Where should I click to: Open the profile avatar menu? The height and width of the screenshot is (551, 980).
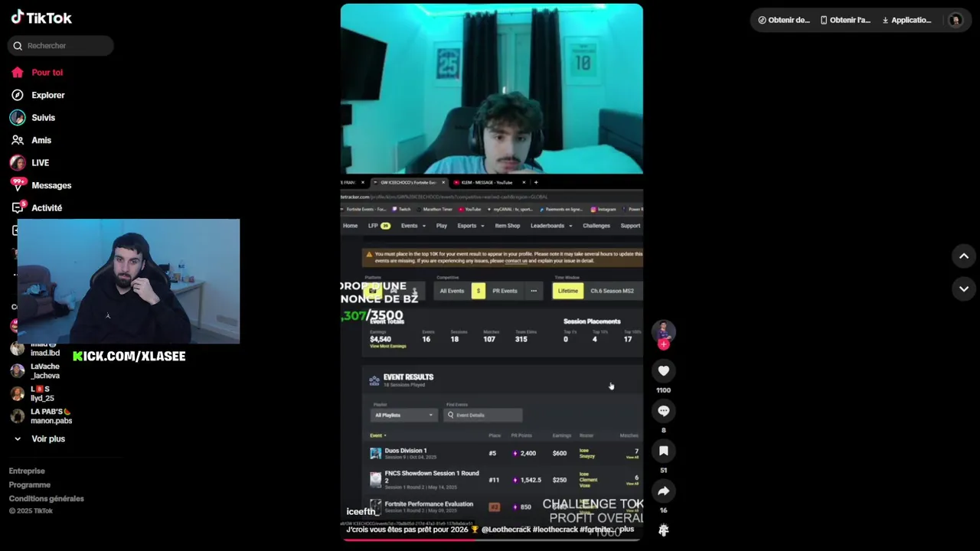(x=955, y=20)
